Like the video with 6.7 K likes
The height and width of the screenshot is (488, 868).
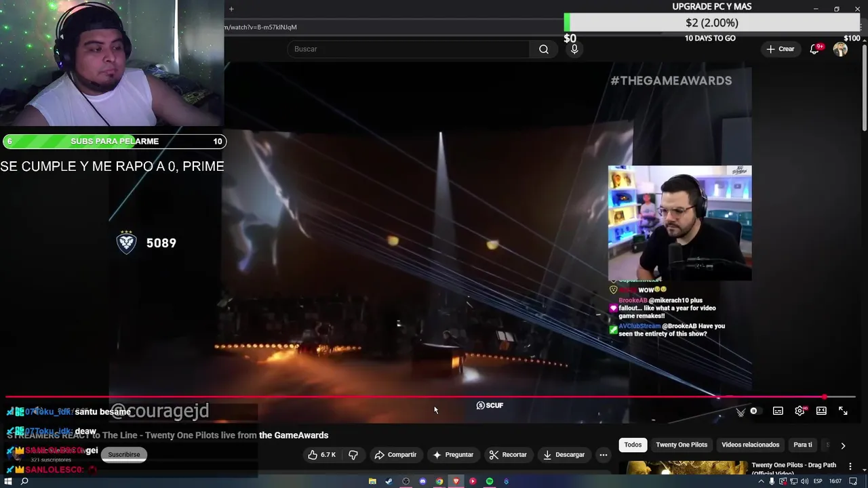click(321, 455)
